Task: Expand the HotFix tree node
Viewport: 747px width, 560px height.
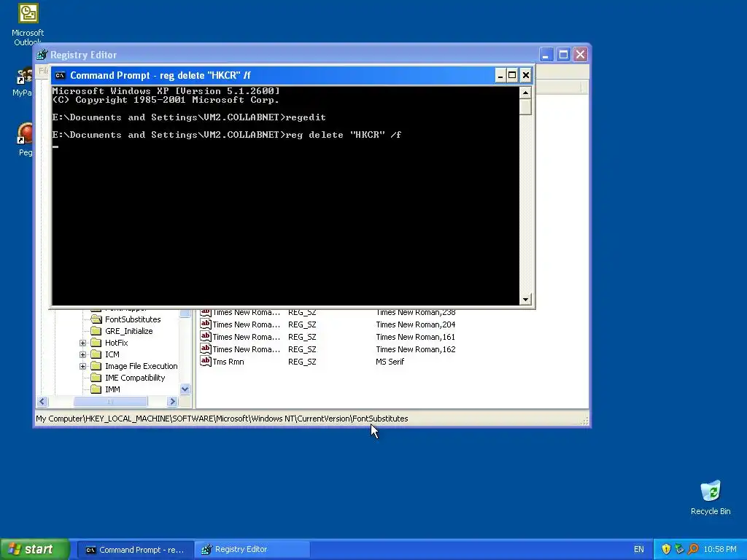Action: [82, 343]
